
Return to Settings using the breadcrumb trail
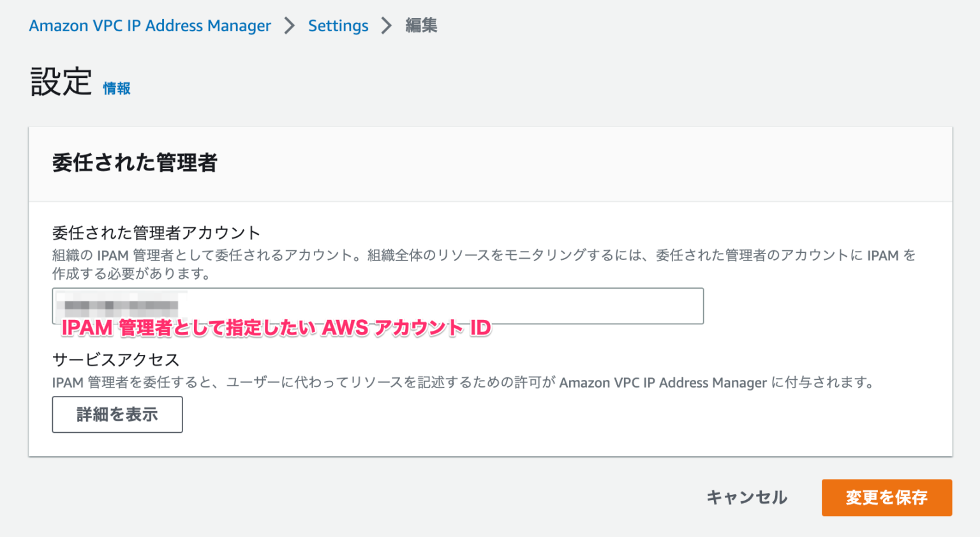[338, 26]
